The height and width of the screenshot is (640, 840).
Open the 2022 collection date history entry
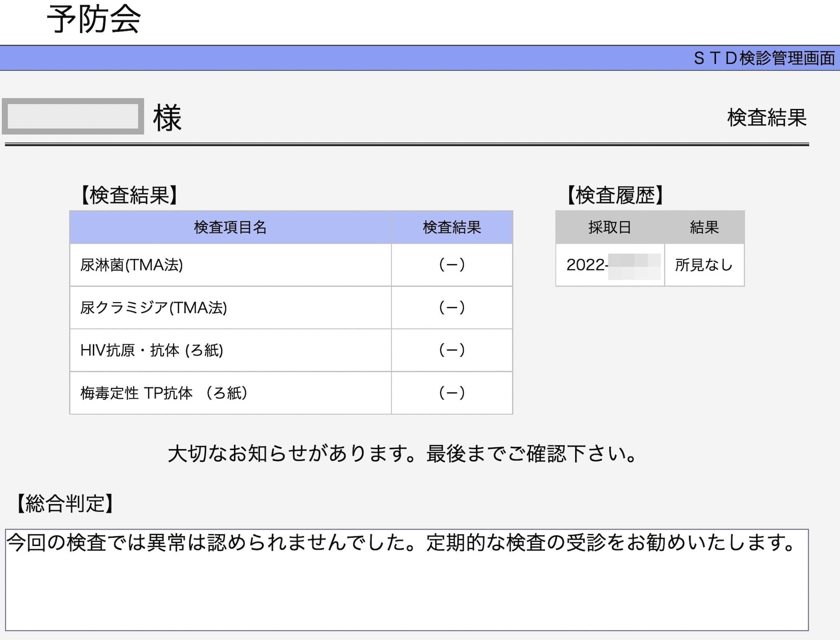(610, 265)
